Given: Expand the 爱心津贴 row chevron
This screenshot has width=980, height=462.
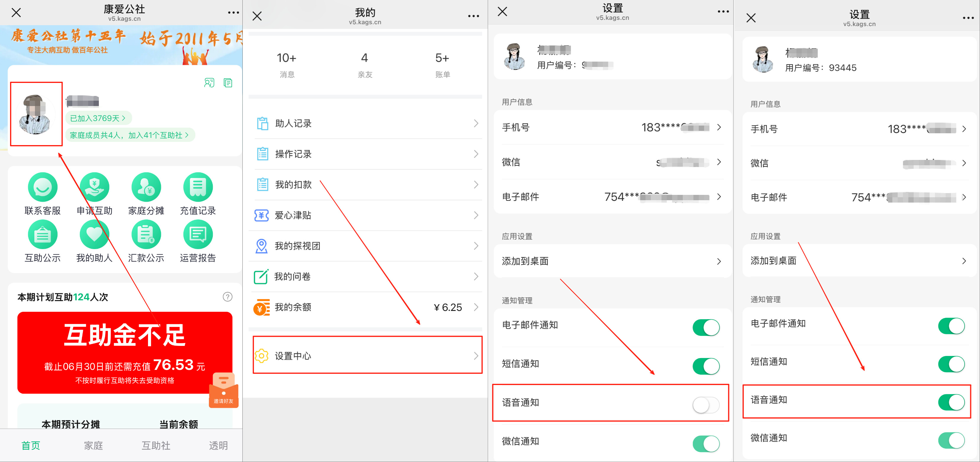Looking at the screenshot, I should tap(476, 215).
